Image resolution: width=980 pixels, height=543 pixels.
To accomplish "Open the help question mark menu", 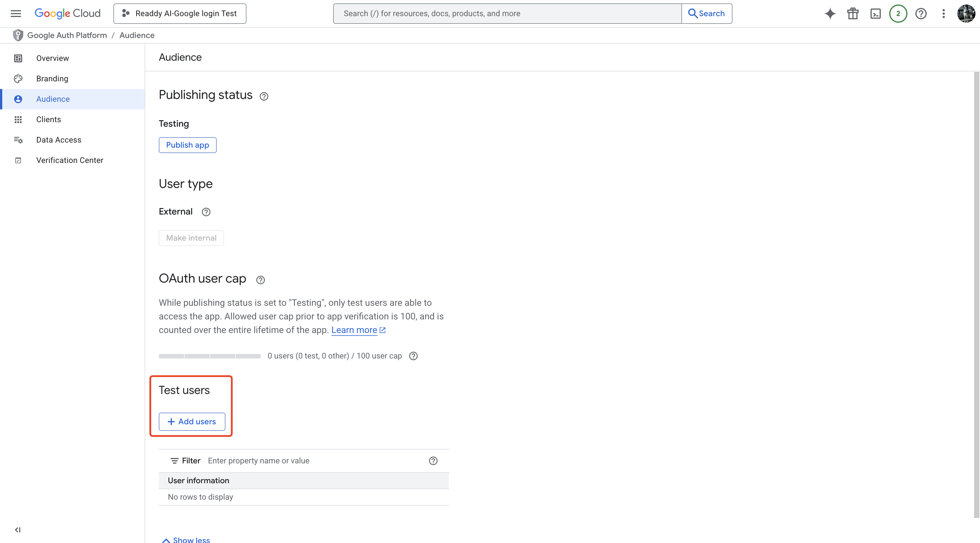I will click(921, 14).
